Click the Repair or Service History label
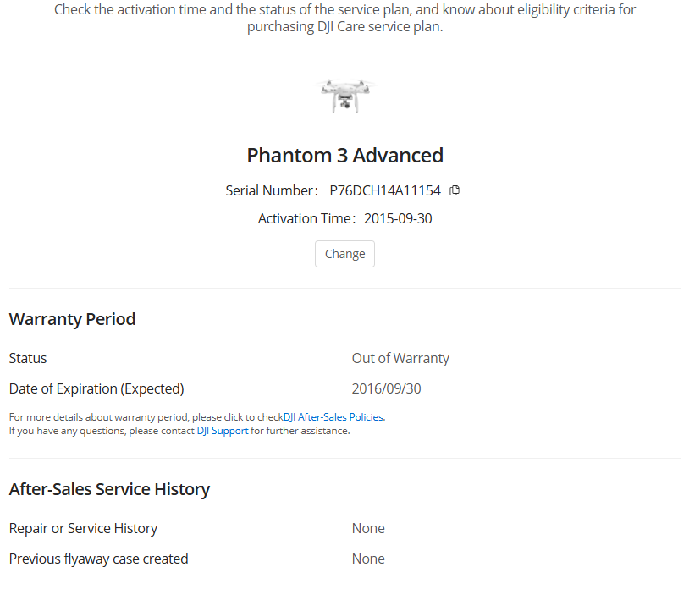700x589 pixels. 83,528
